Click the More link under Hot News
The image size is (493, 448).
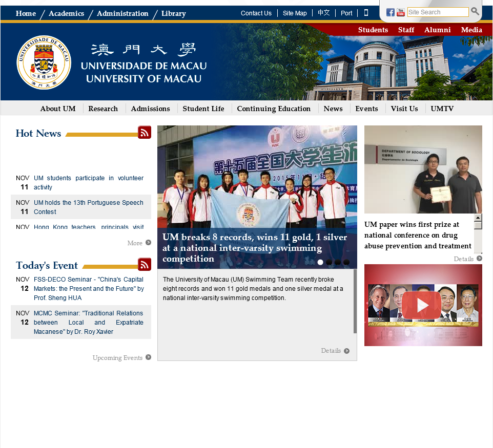(x=135, y=243)
